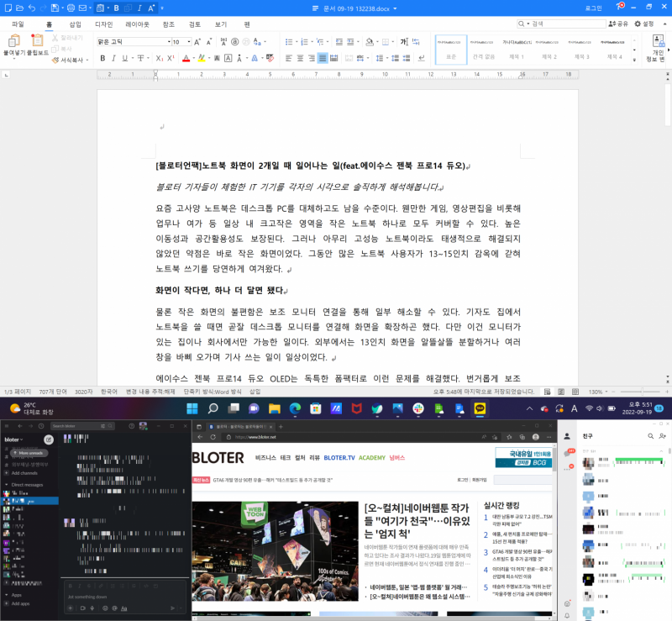
Task: Click the Windows Start button
Action: pos(192,408)
